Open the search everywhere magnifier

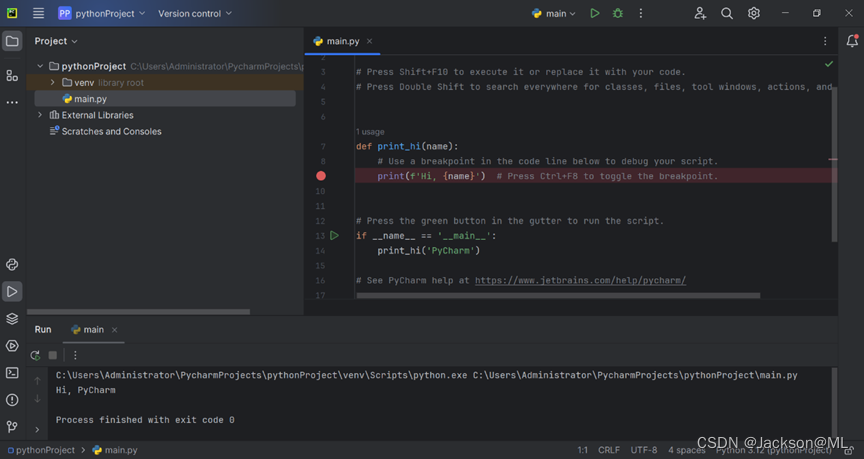tap(727, 14)
